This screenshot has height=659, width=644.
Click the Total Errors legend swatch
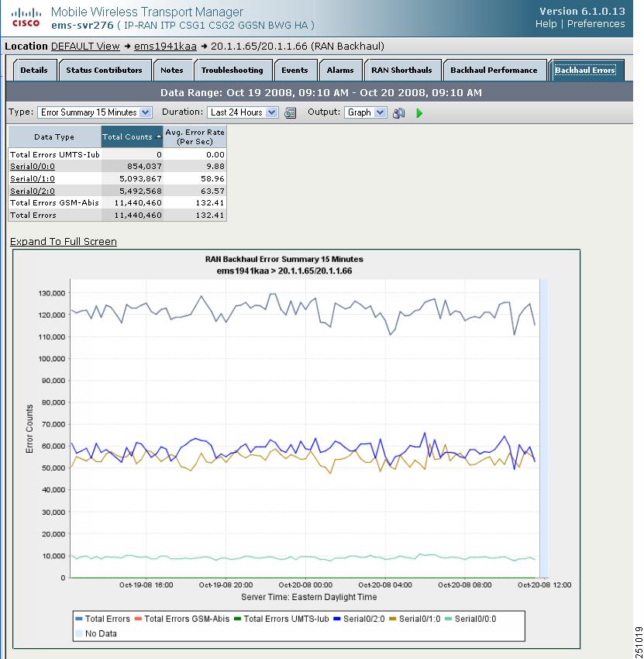[x=79, y=619]
